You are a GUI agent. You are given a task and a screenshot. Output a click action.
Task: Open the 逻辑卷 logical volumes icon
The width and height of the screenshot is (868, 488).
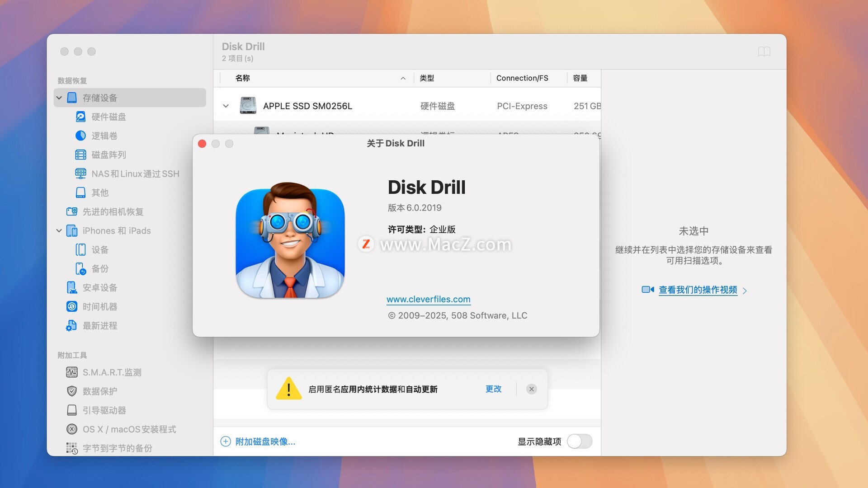pos(80,136)
